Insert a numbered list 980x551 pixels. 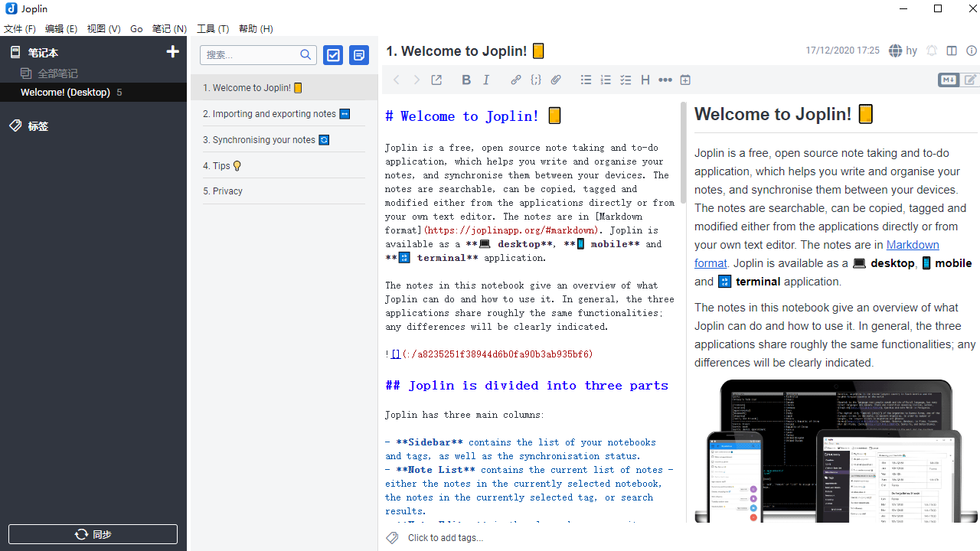[x=606, y=80]
